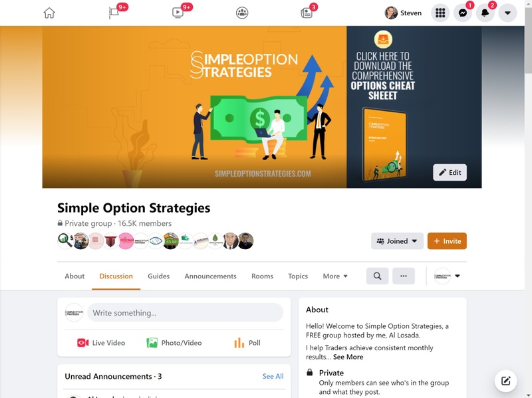This screenshot has width=532, height=398.
Task: Open the Watch video icon
Action: click(x=178, y=13)
